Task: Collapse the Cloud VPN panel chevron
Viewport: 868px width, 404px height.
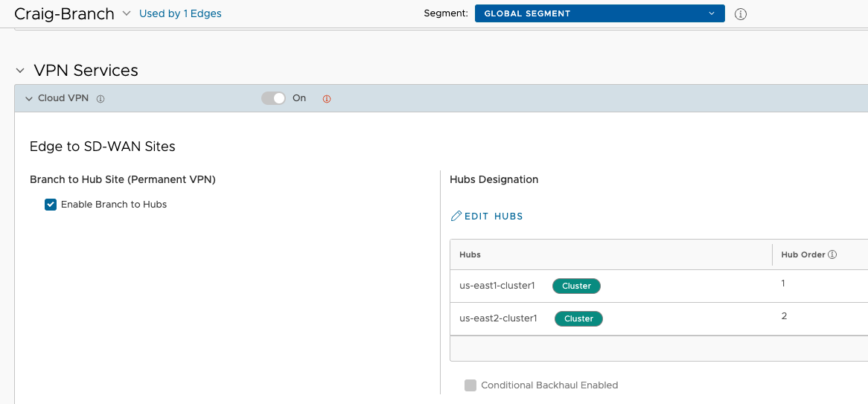Action: coord(29,98)
